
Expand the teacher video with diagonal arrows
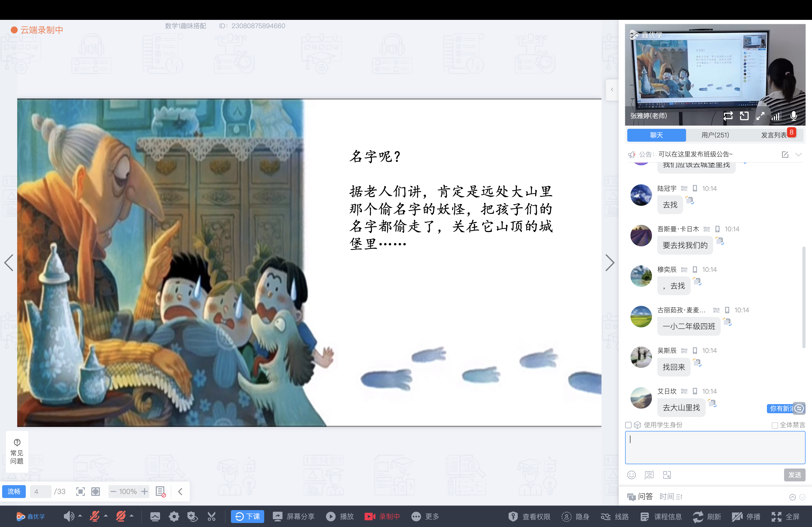tap(760, 116)
